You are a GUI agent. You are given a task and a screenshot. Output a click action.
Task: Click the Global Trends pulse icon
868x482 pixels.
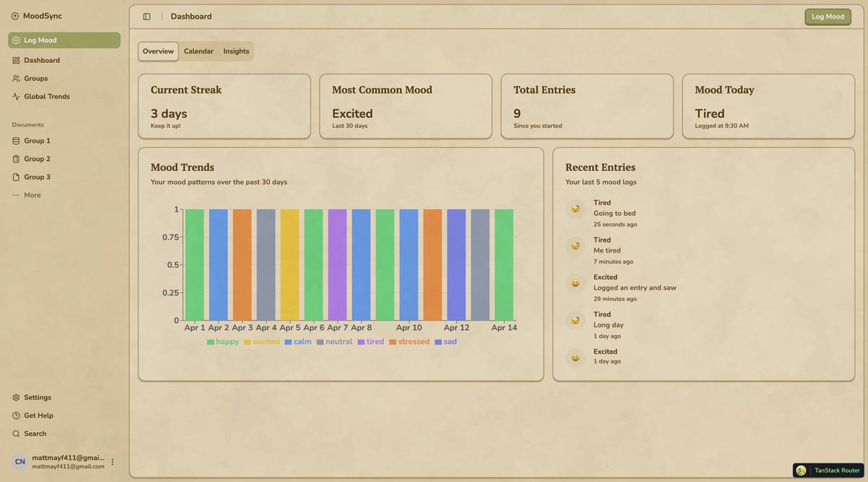(x=16, y=96)
